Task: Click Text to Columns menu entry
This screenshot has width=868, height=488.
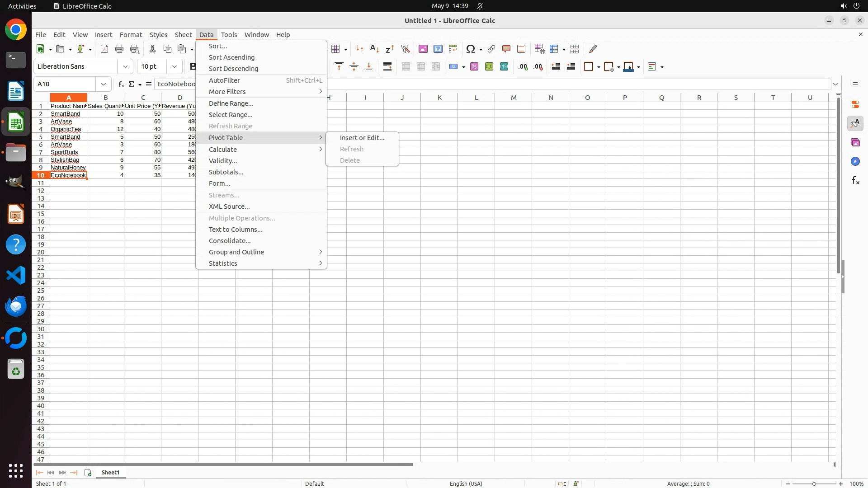Action: tap(236, 230)
